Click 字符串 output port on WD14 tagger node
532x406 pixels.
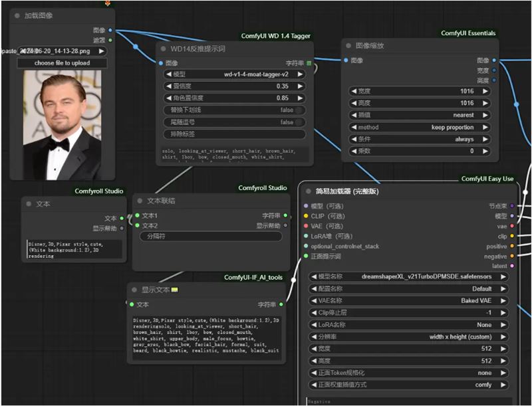pos(309,63)
